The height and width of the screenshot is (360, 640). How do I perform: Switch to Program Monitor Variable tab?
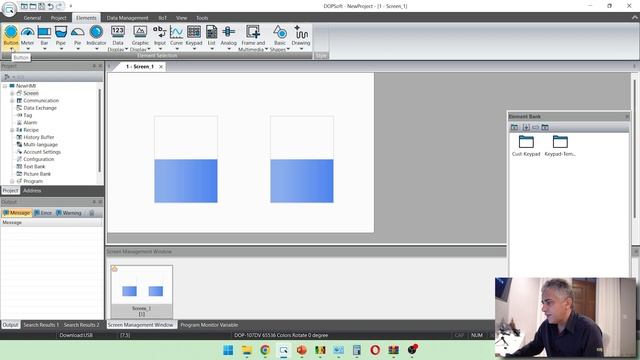209,325
